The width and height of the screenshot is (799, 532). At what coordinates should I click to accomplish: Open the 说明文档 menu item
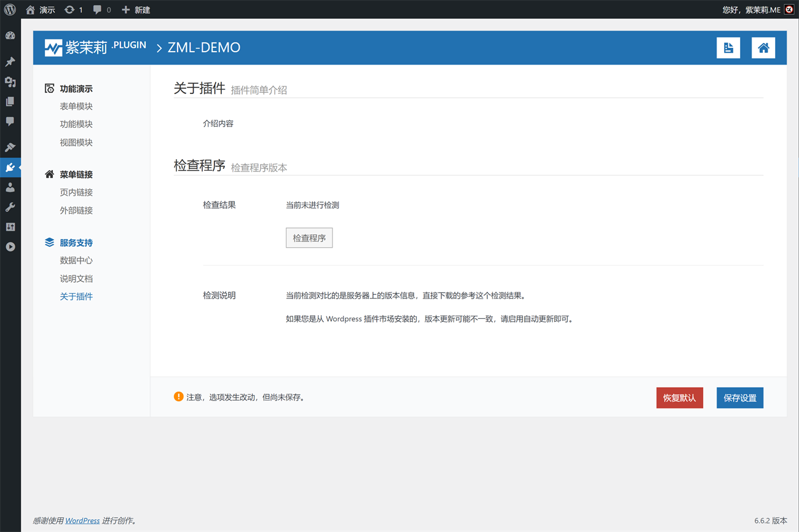76,278
